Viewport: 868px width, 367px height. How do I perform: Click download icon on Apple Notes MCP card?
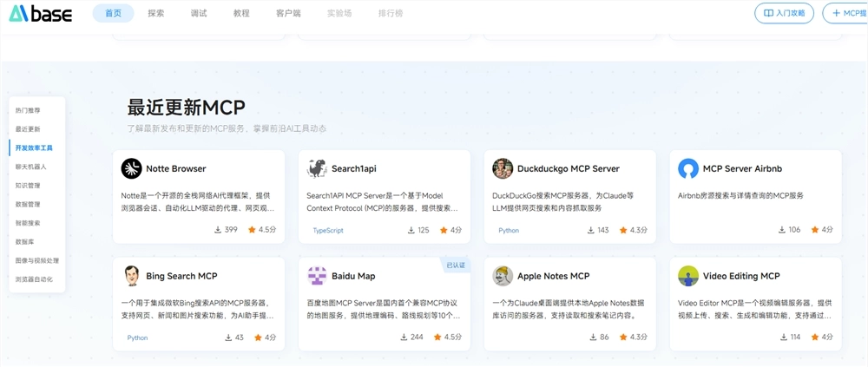594,338
